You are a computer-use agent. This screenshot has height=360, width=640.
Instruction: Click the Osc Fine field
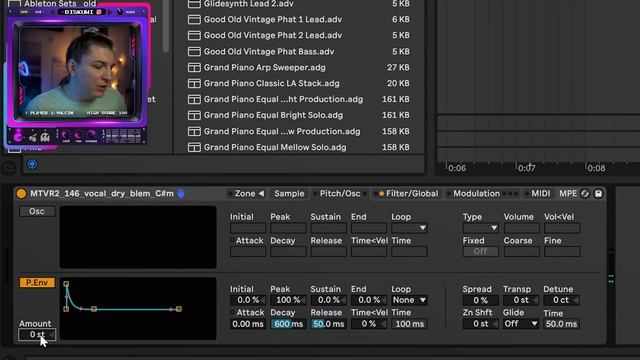click(561, 251)
